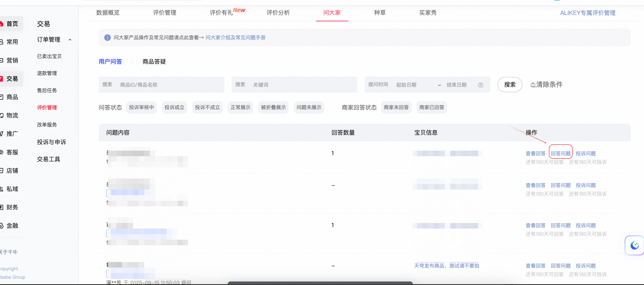Toggle the 被折叠展示 filter
Image resolution: width=644 pixels, height=285 pixels.
[273, 107]
